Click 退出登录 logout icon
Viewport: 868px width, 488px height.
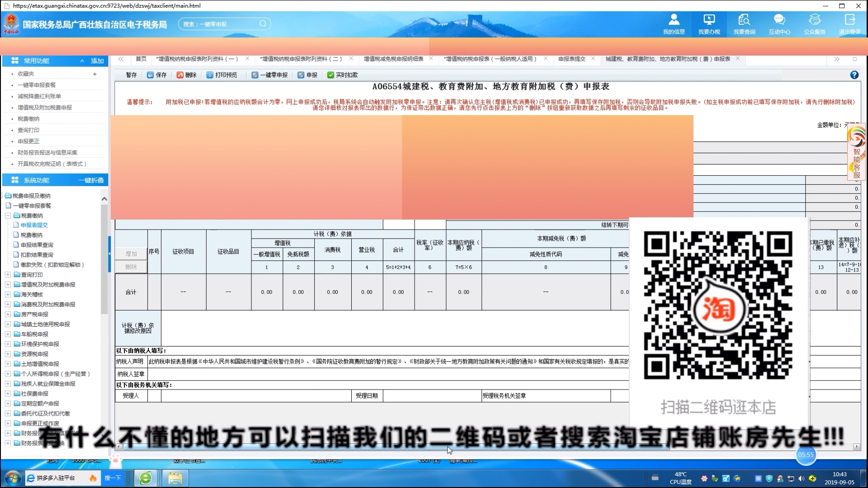pos(850,24)
